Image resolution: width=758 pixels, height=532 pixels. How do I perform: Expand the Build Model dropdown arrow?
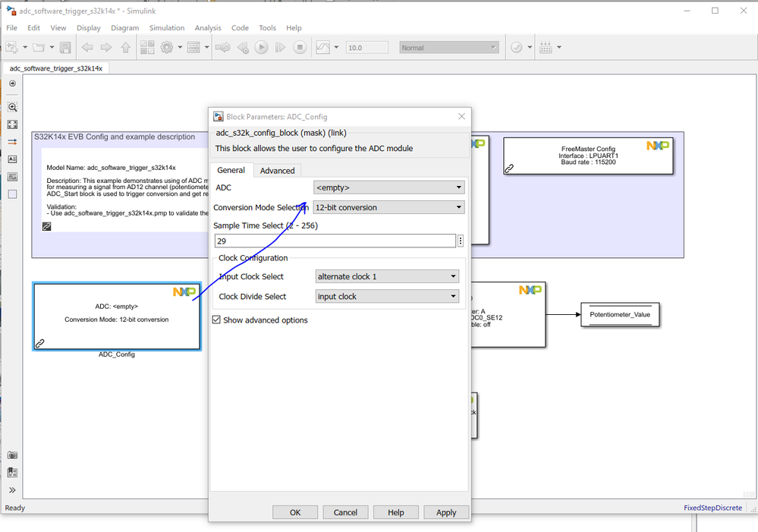click(x=559, y=47)
